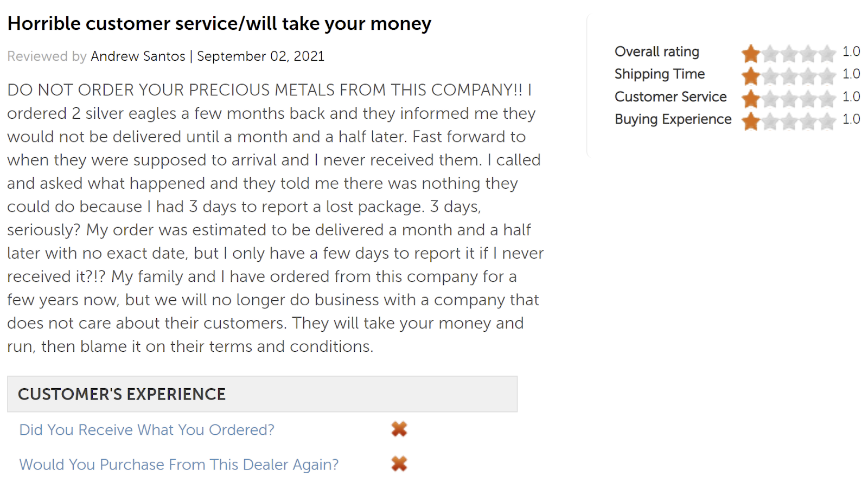This screenshot has height=496, width=868.
Task: Click the review title 'Horrible customer service'
Action: (x=219, y=23)
